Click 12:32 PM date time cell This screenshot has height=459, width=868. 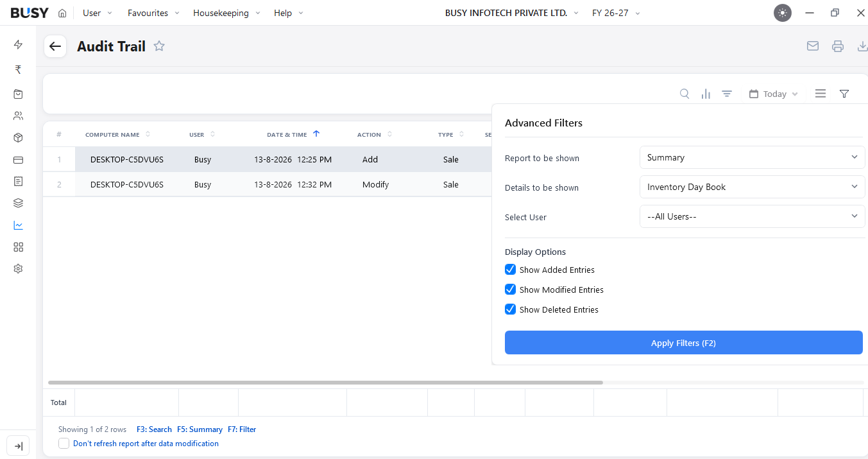(293, 184)
